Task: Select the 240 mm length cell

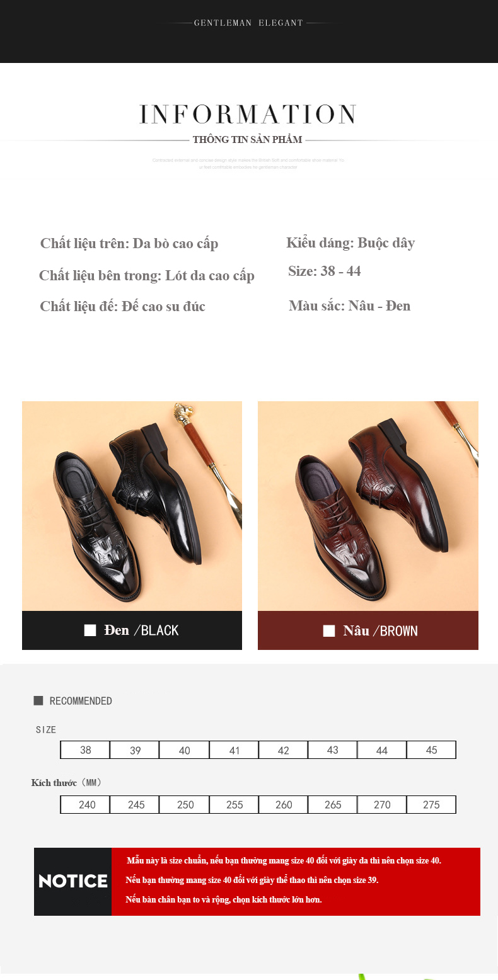Action: click(87, 805)
